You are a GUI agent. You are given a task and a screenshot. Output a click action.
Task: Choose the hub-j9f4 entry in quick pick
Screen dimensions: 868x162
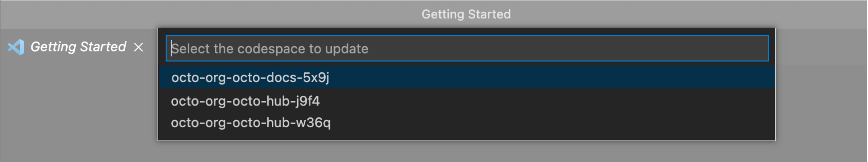click(245, 101)
